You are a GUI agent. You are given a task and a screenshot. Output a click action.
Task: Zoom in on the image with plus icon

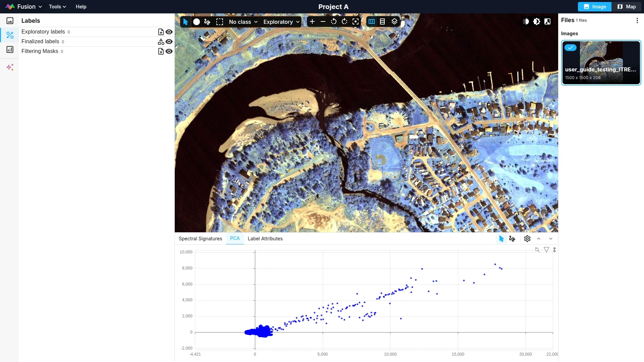click(312, 22)
